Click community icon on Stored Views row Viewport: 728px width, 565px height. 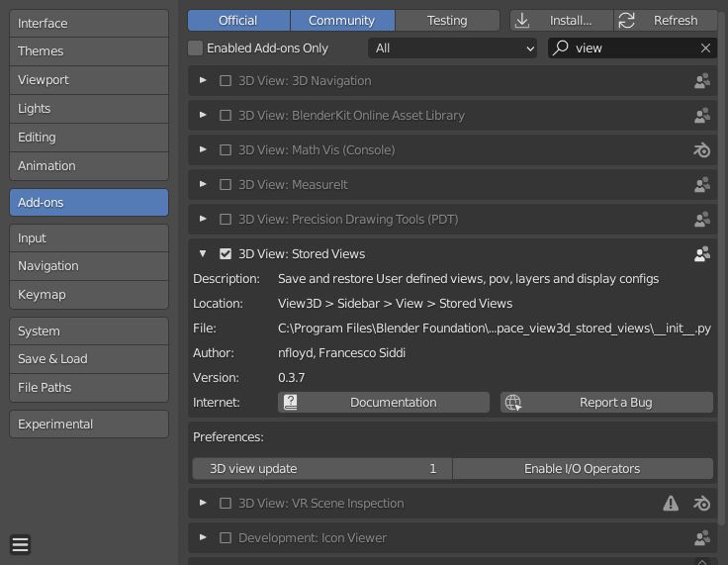click(x=701, y=253)
